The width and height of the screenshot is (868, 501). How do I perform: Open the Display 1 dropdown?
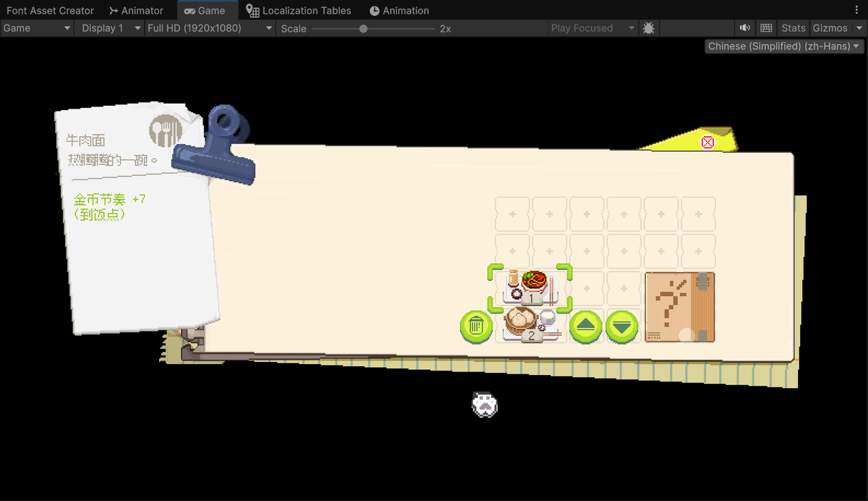coord(109,28)
